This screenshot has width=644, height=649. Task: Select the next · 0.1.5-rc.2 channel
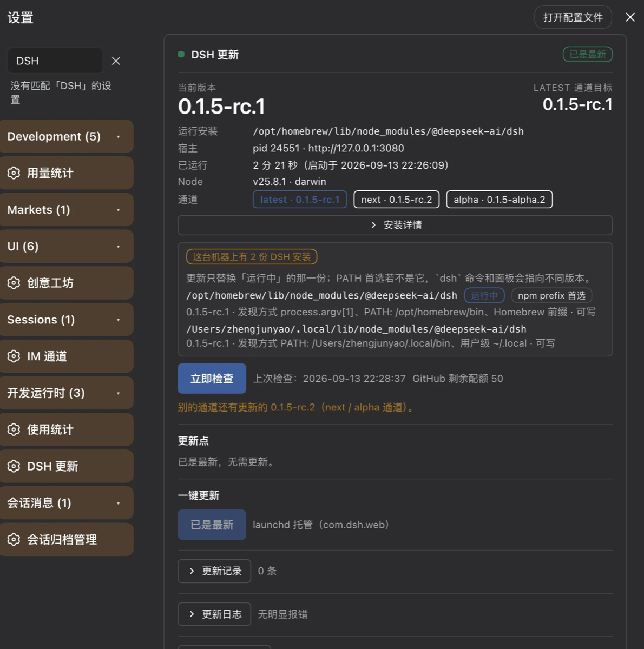[397, 200]
